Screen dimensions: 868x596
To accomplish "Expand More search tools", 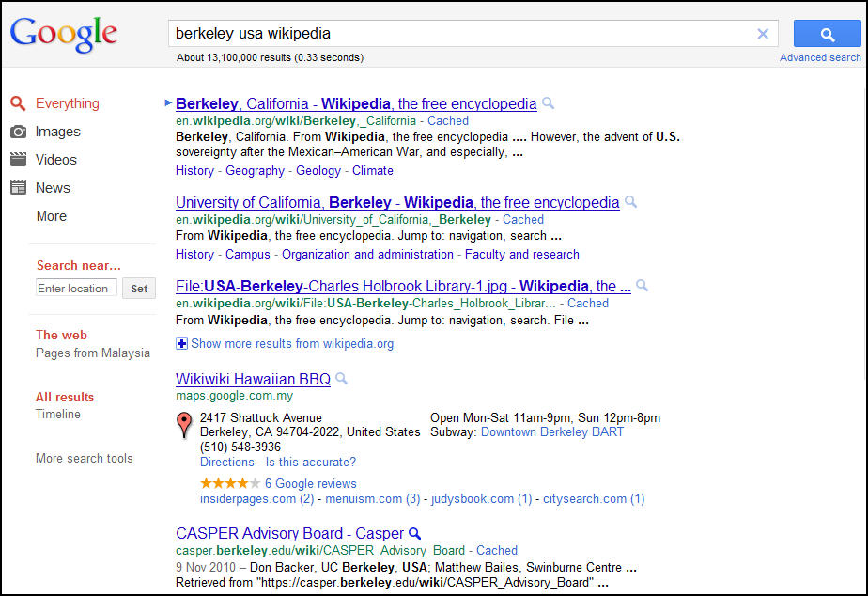I will 85,459.
